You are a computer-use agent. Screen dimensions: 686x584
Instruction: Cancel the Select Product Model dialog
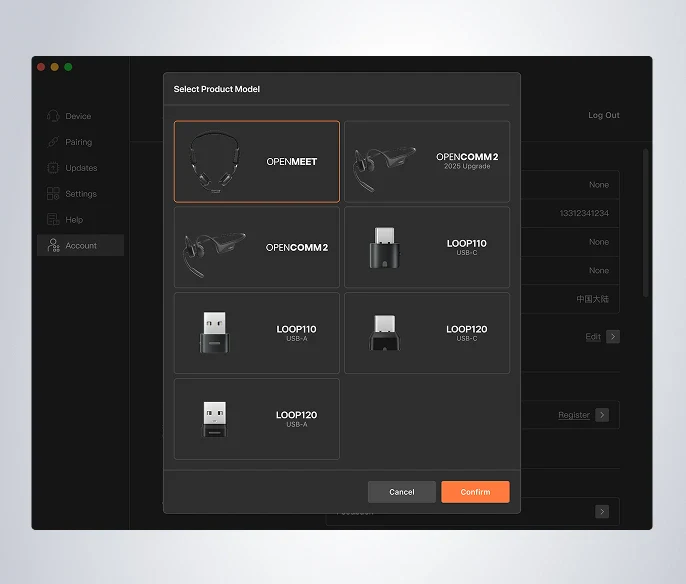click(x=402, y=492)
